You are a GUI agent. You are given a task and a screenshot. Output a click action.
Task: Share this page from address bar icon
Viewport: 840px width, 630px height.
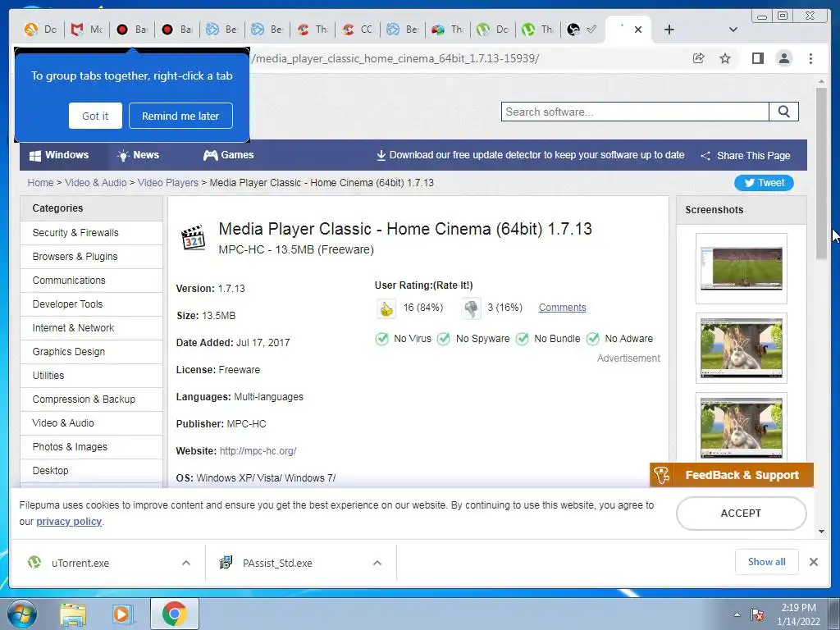tap(699, 58)
